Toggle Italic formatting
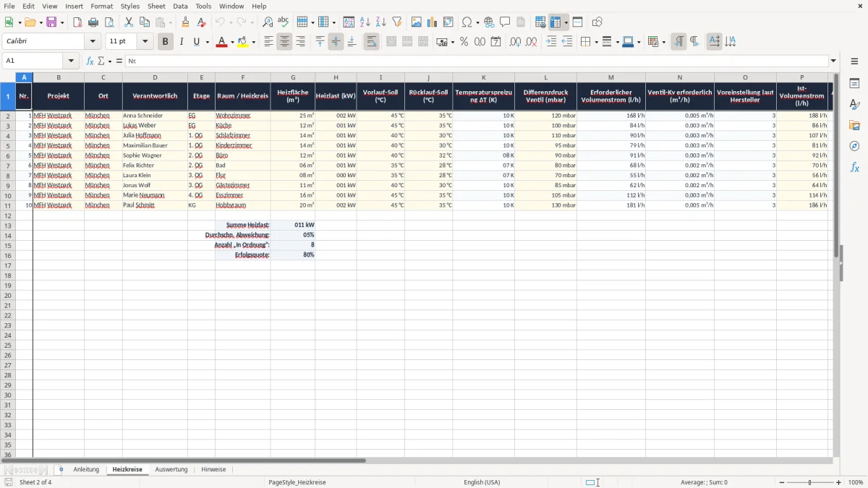Viewport: 868px width, 488px height. pyautogui.click(x=181, y=42)
